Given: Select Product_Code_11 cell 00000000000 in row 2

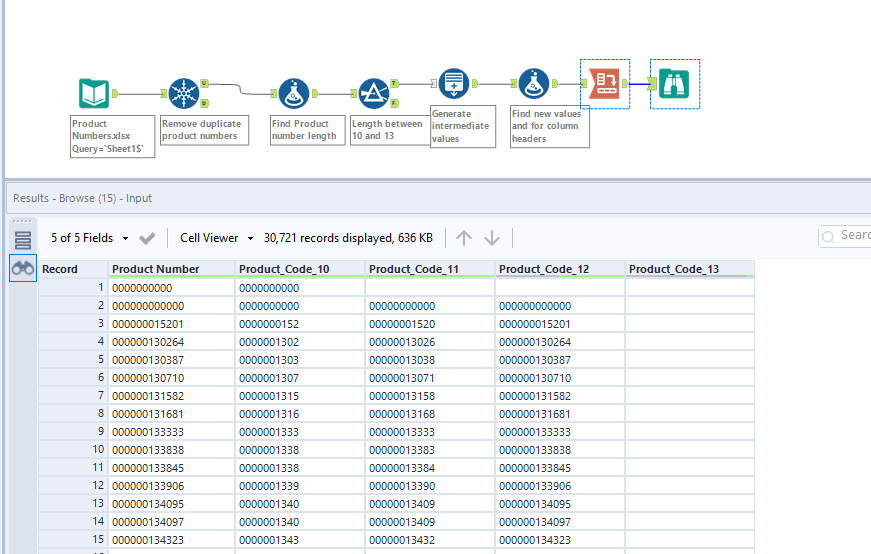Looking at the screenshot, I should point(430,306).
